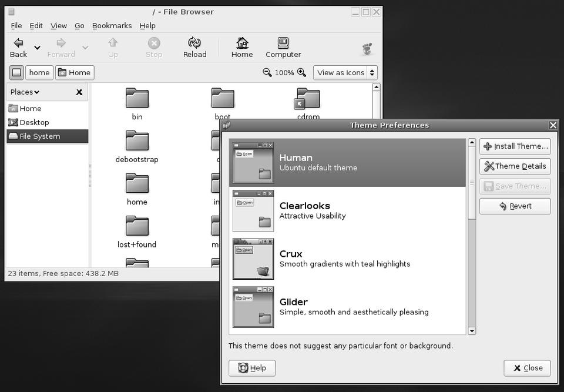Open the Bookmarks menu
Screen dimensions: 564x392
pos(112,26)
